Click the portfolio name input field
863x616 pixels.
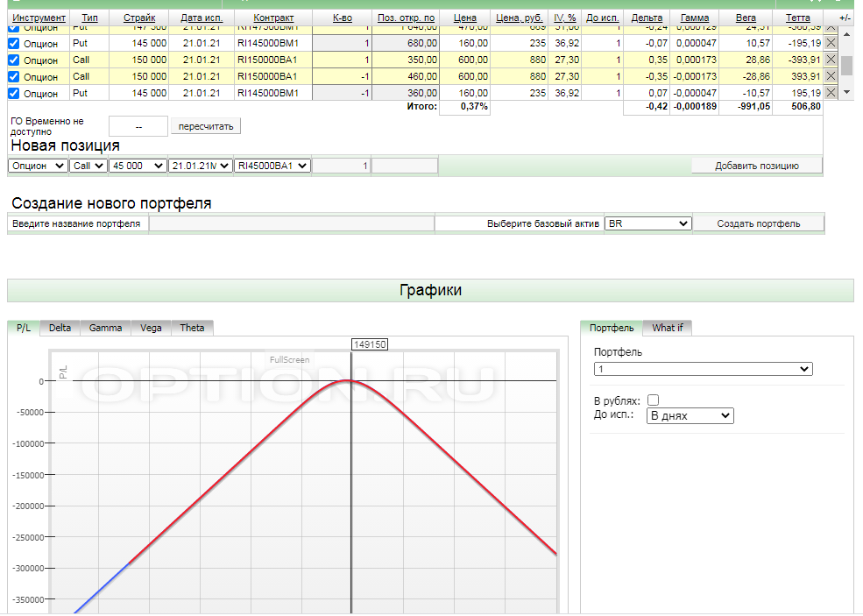291,223
